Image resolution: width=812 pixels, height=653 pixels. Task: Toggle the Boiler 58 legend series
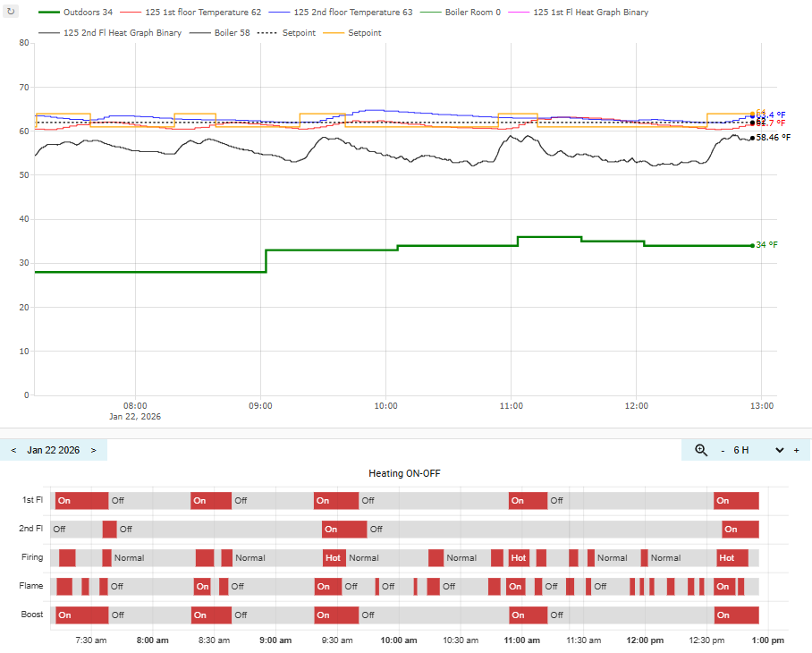coord(220,32)
